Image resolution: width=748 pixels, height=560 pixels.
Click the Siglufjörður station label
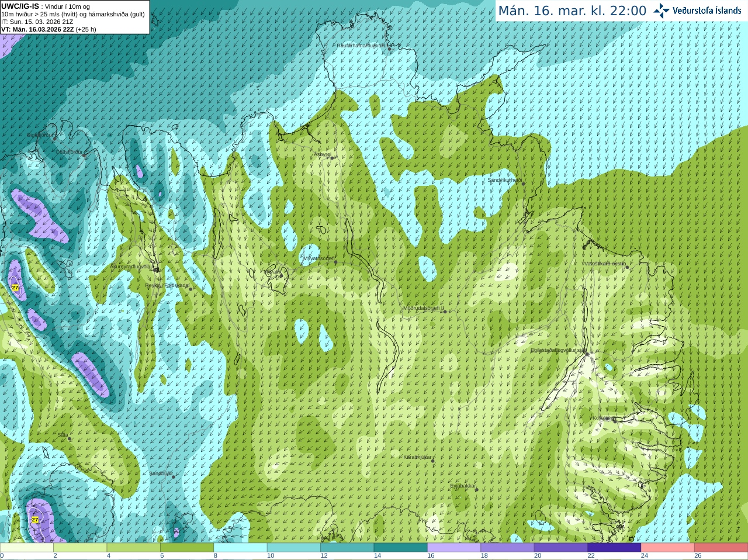tap(40, 135)
